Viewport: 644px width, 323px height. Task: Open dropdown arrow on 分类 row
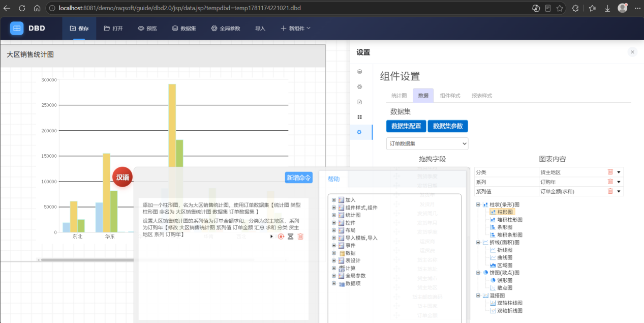click(619, 172)
